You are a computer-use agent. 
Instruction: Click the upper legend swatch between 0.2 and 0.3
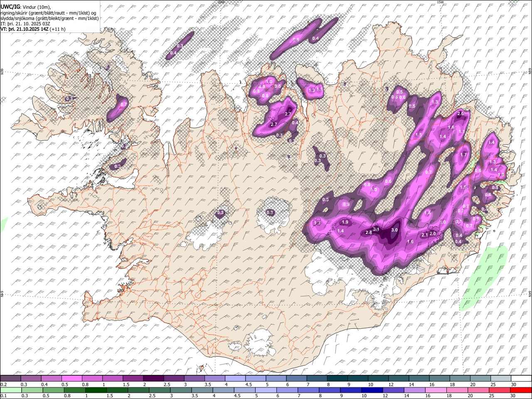(x=10, y=378)
